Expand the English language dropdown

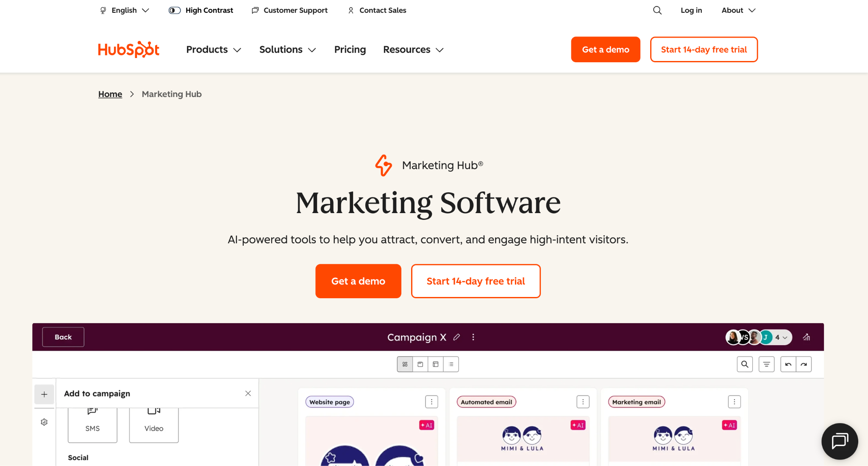tap(125, 10)
